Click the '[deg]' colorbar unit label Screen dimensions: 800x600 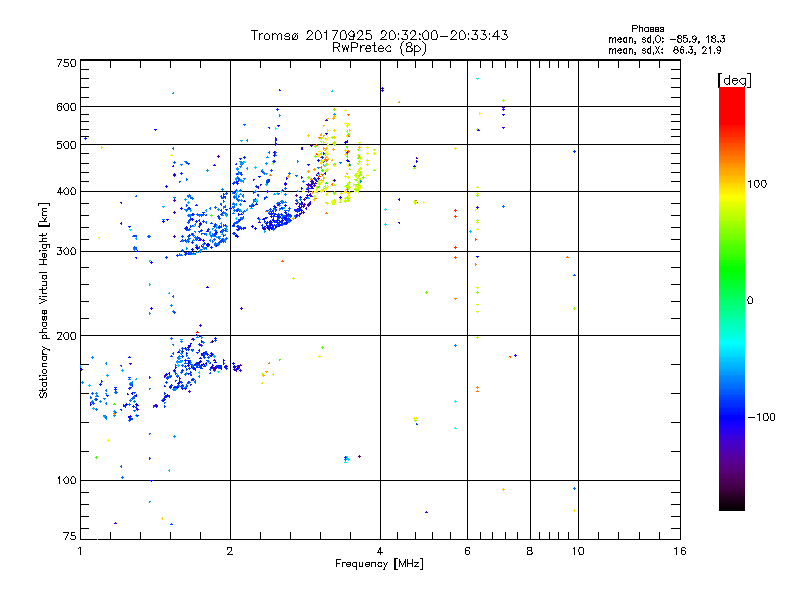click(734, 80)
